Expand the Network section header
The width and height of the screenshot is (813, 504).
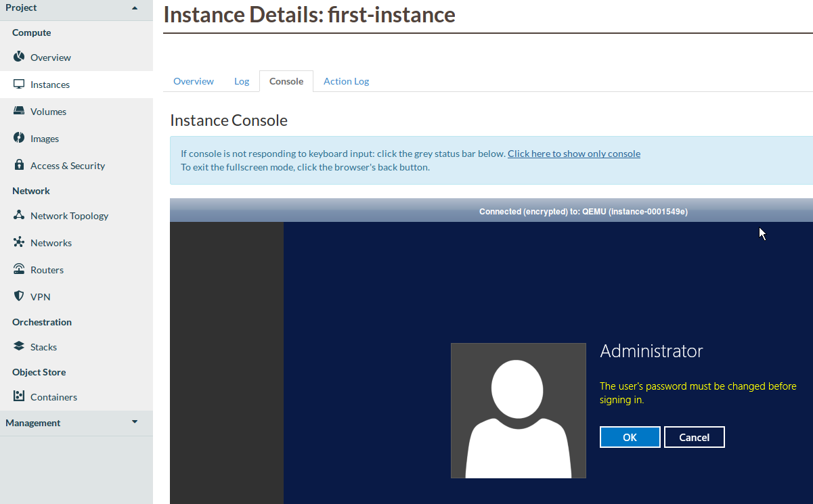(30, 190)
